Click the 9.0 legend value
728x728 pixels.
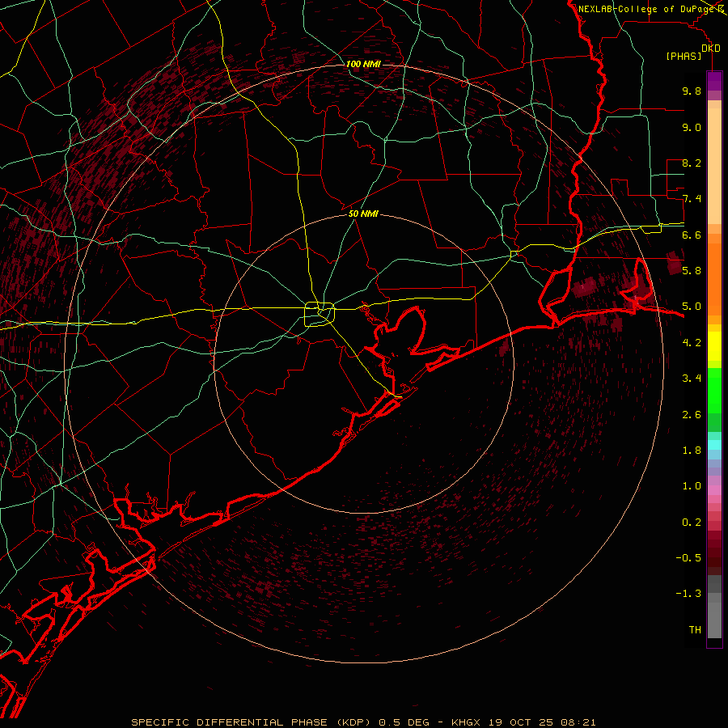[692, 127]
